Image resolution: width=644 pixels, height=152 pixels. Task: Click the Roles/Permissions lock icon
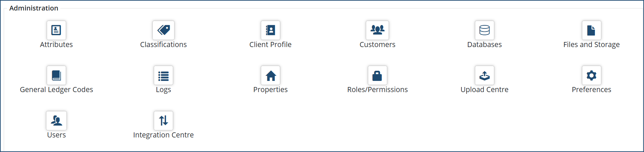click(377, 75)
